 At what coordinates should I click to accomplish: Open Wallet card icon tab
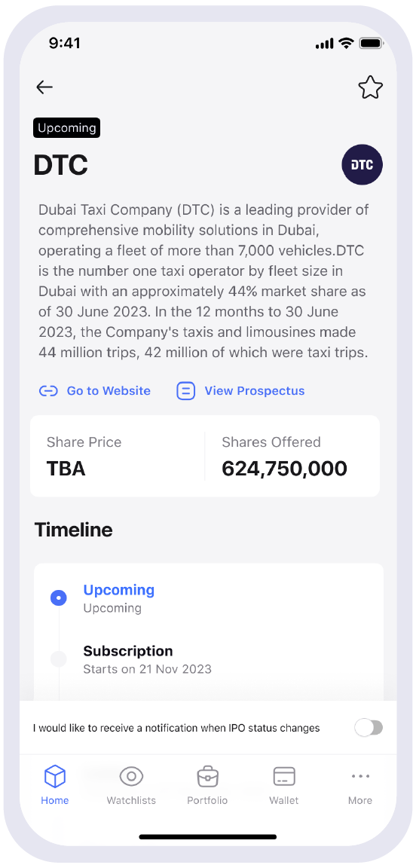283,776
